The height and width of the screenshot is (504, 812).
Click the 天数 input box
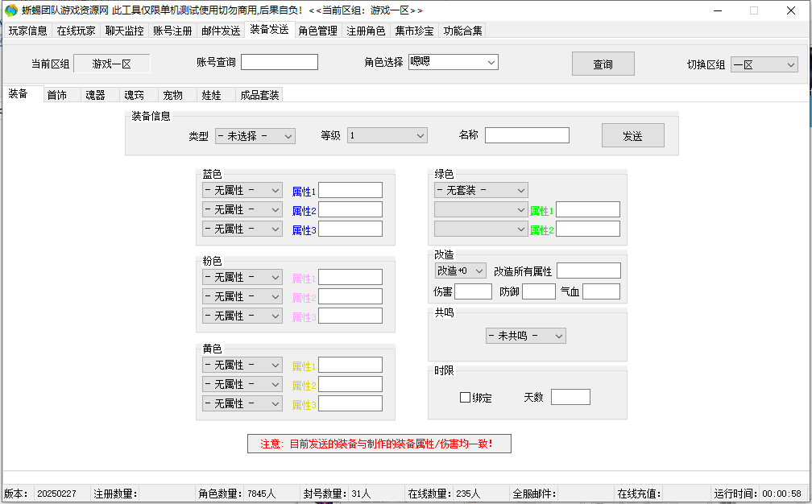pyautogui.click(x=570, y=397)
